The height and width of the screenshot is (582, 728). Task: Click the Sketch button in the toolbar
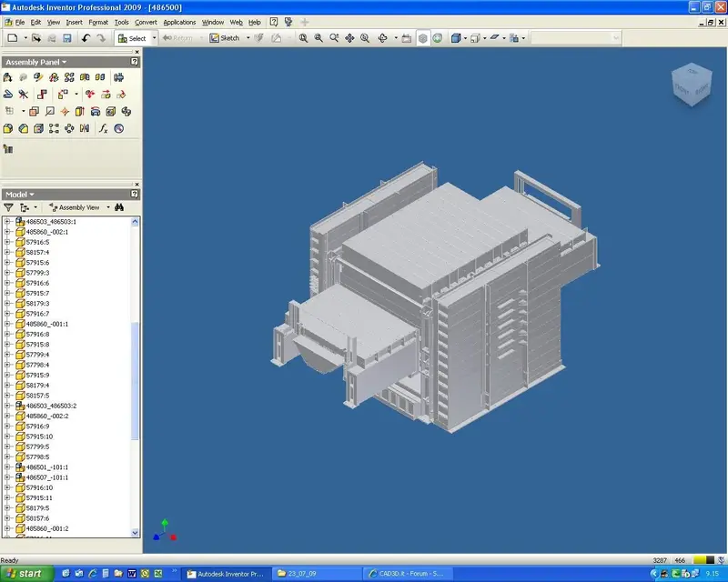coord(225,38)
